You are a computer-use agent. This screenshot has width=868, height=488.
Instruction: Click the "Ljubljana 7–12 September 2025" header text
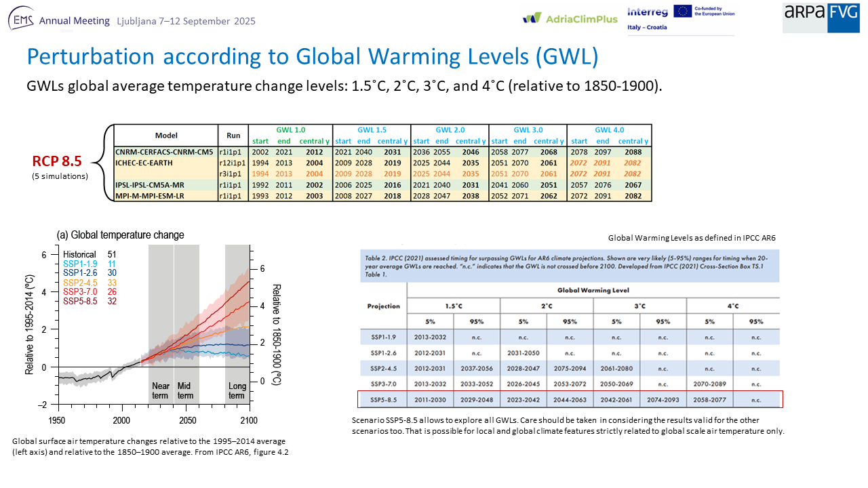(x=185, y=21)
